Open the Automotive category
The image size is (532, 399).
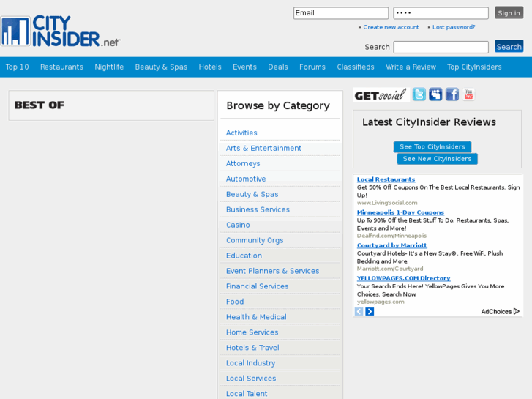click(246, 179)
